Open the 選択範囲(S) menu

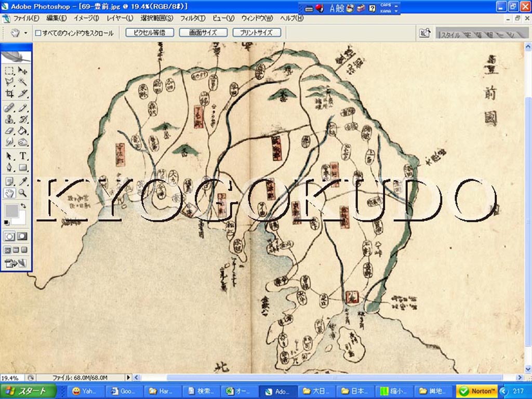pyautogui.click(x=157, y=18)
